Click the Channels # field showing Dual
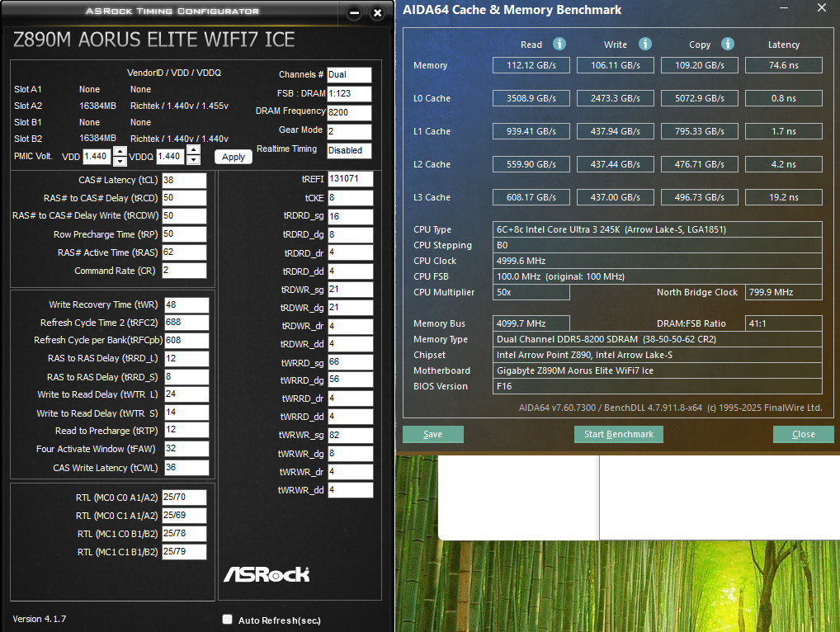 (x=349, y=75)
